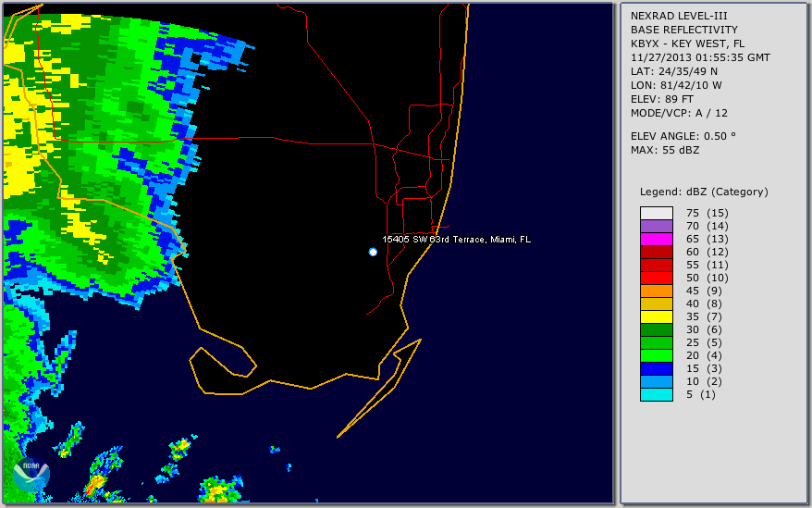The height and width of the screenshot is (508, 812).
Task: Click the legend label 45 (9)
Action: coord(705,291)
